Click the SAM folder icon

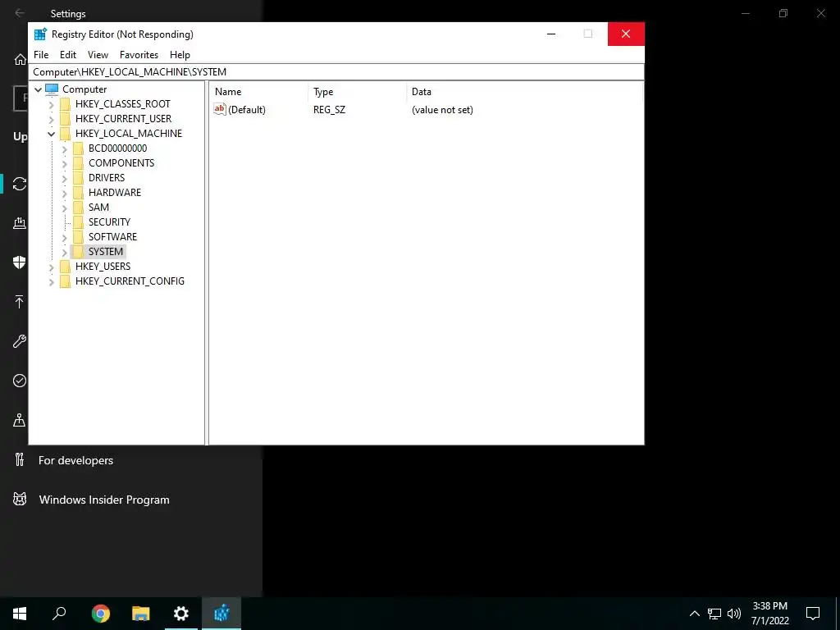tap(78, 208)
